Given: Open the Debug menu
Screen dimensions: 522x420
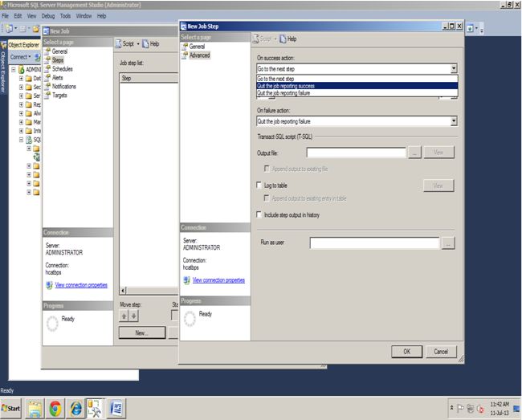Looking at the screenshot, I should pyautogui.click(x=48, y=16).
